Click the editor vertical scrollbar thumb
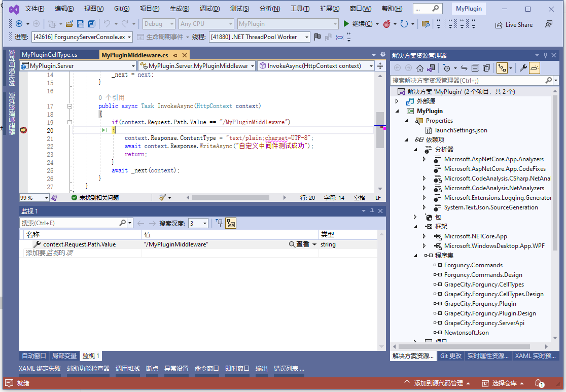The image size is (566, 392). pyautogui.click(x=380, y=130)
